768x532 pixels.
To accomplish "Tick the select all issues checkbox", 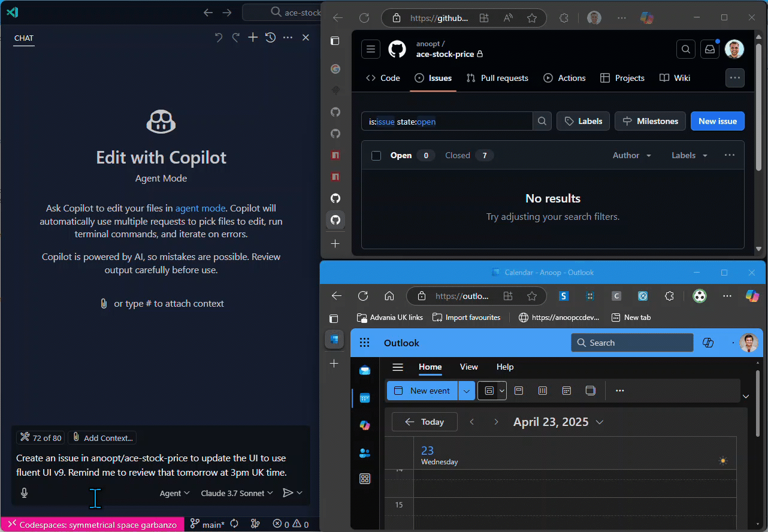I will click(x=376, y=156).
